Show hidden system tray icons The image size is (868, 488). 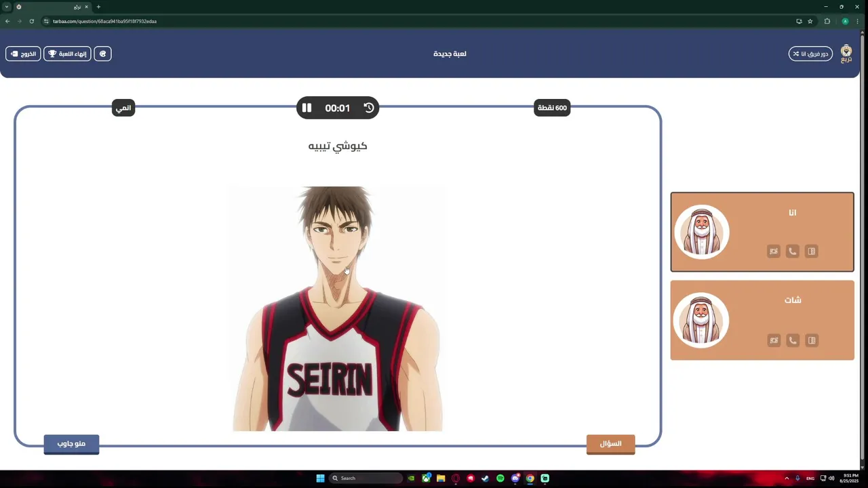click(x=787, y=478)
